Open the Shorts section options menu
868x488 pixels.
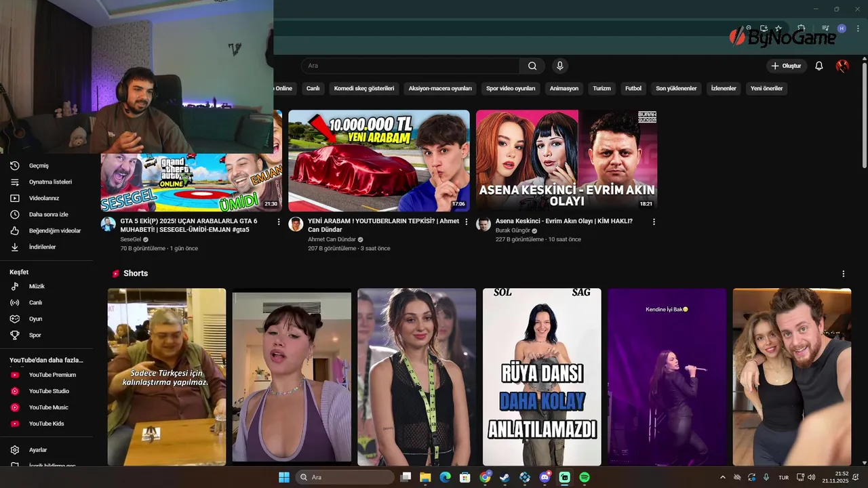tap(844, 274)
